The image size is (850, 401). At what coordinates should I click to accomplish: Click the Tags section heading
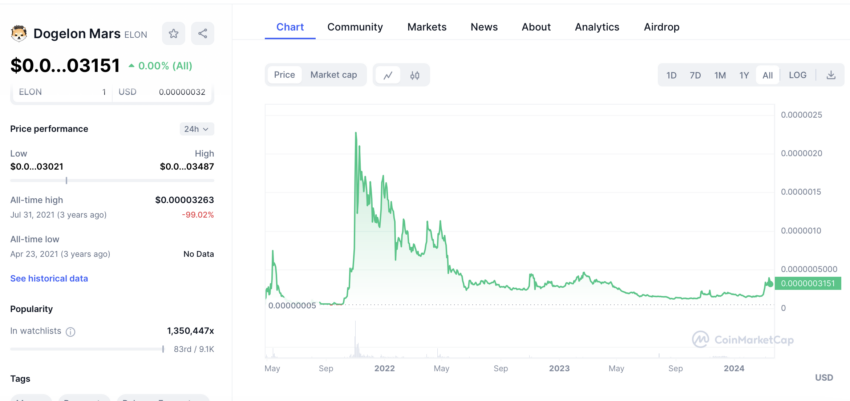tap(21, 378)
